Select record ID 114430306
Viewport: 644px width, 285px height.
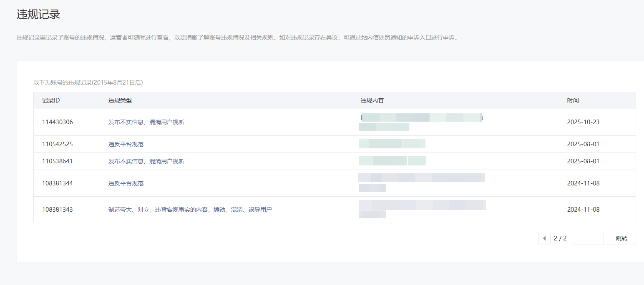tap(58, 122)
